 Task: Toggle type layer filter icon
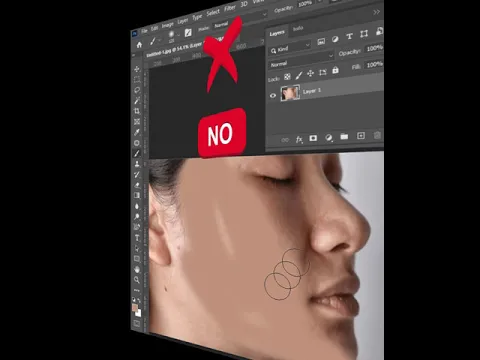pyautogui.click(x=349, y=37)
